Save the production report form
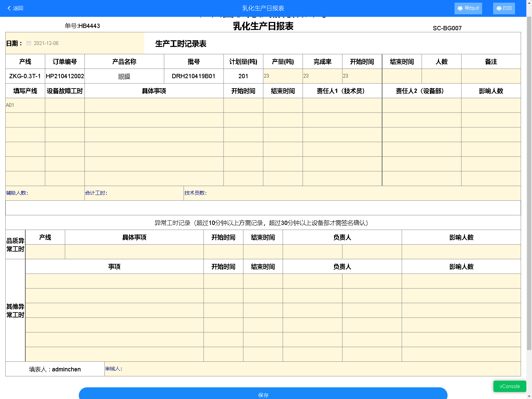The image size is (532, 399). pyautogui.click(x=263, y=394)
